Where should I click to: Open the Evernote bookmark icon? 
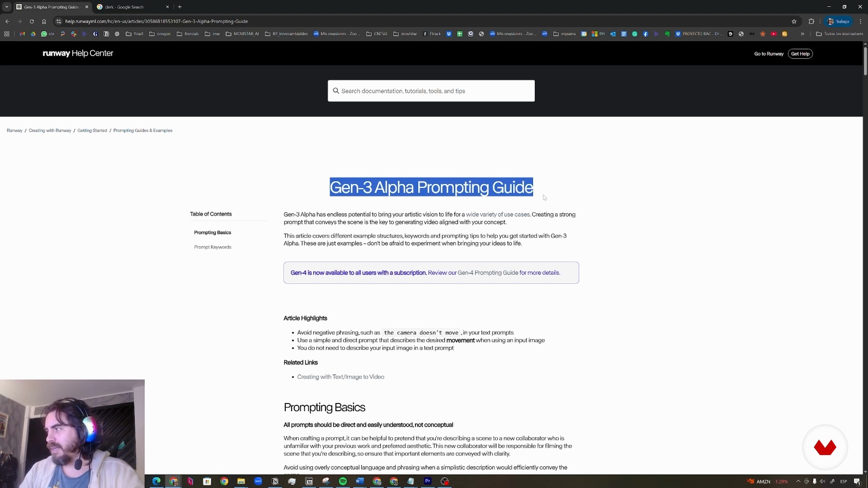tap(667, 34)
